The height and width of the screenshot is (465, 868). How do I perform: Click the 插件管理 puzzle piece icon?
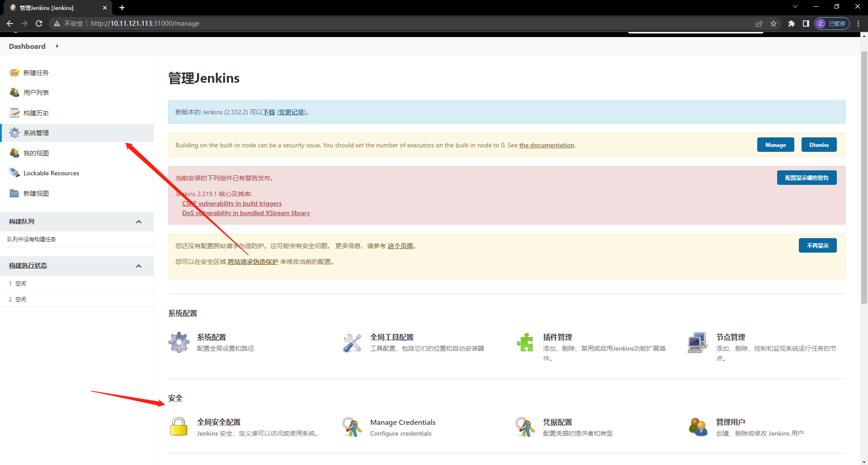525,343
